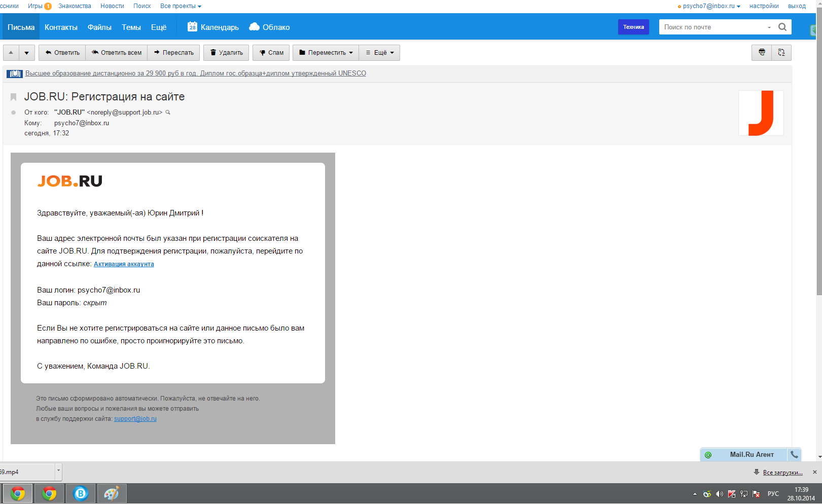This screenshot has height=504, width=822.
Task: Click the Mail.Ru Агент phone icon
Action: point(794,455)
